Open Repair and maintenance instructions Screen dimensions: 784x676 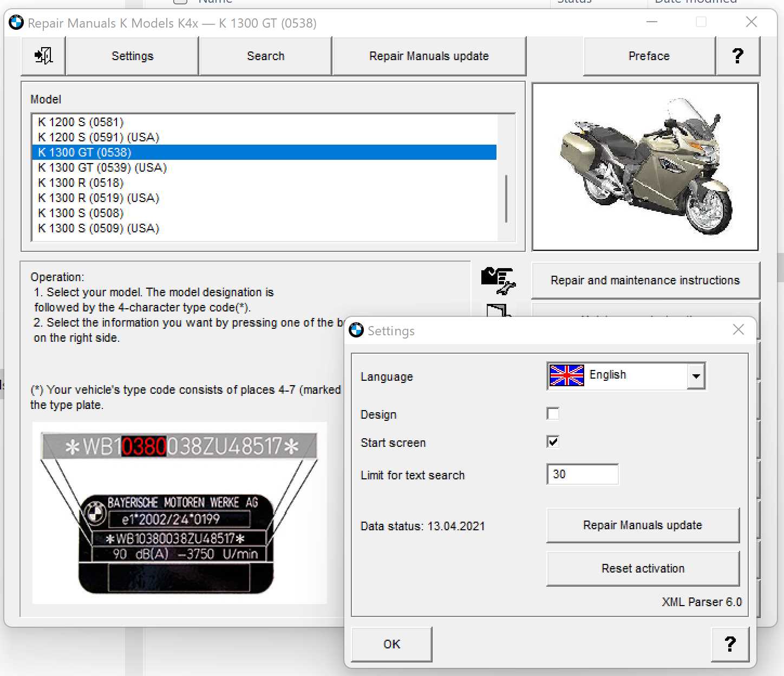pyautogui.click(x=645, y=281)
